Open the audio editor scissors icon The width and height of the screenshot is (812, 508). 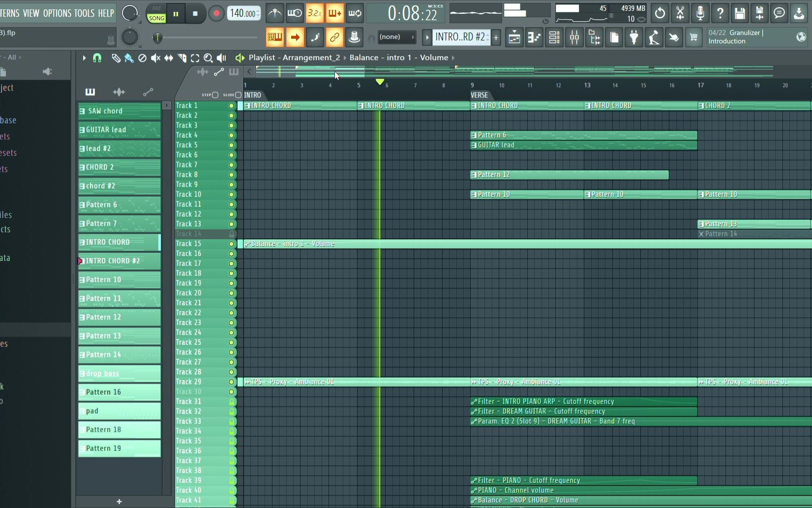coord(680,13)
